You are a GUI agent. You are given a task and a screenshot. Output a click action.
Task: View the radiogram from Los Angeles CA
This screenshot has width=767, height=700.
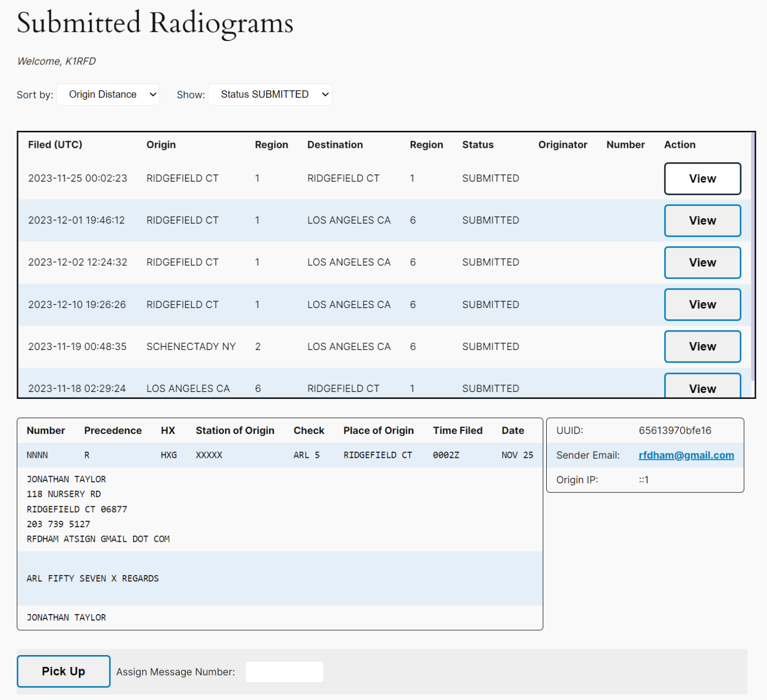[x=702, y=388]
